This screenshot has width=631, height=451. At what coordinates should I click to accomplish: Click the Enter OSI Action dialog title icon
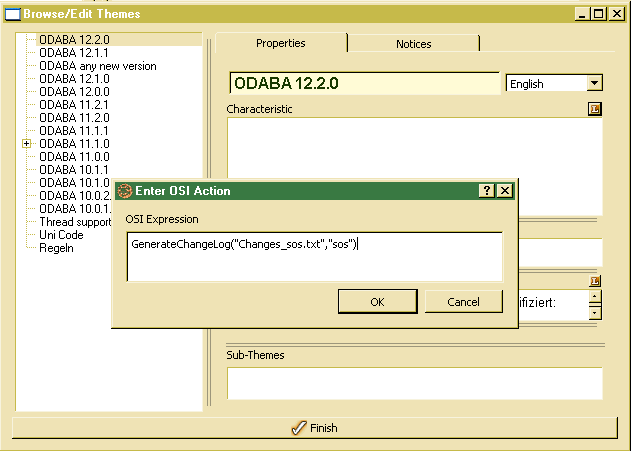[x=125, y=191]
